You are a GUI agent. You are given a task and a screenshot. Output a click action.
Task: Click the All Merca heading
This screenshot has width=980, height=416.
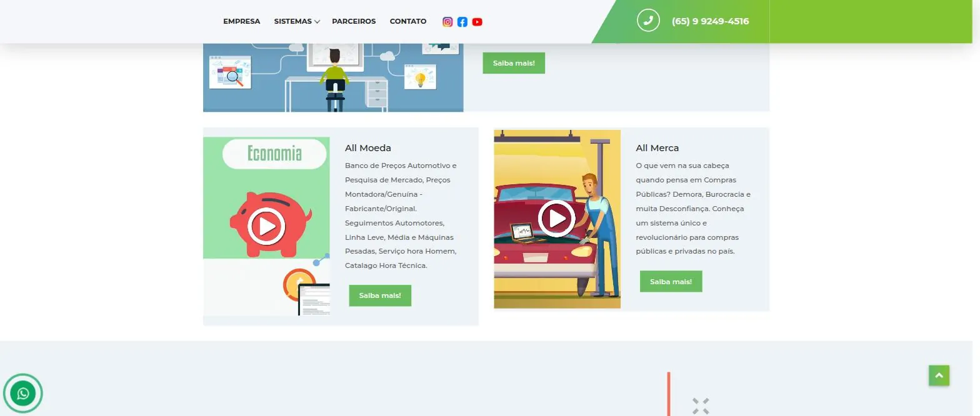pyautogui.click(x=657, y=148)
